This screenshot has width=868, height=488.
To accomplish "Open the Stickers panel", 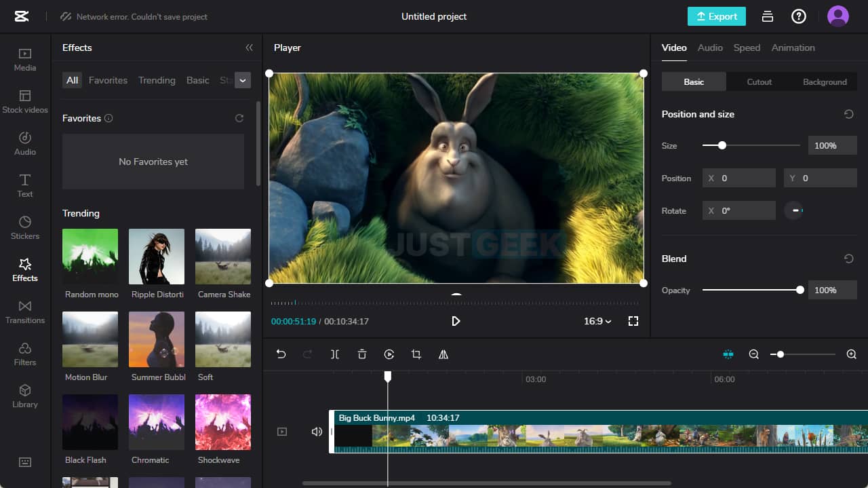I will (x=25, y=228).
